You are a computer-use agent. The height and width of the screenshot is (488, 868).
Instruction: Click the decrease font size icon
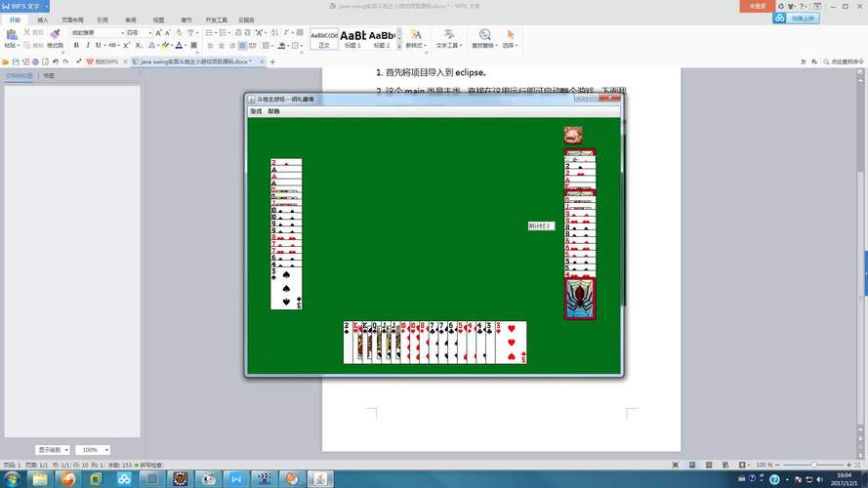(168, 32)
